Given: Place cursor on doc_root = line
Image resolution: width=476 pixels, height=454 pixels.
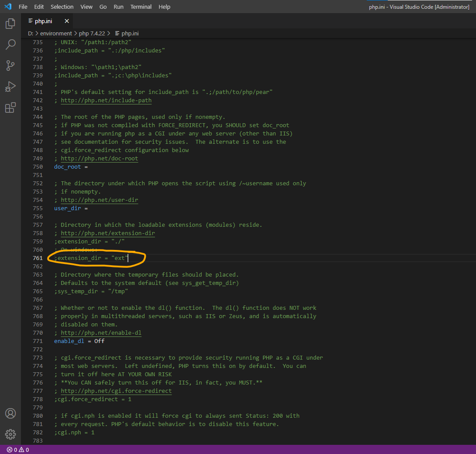Looking at the screenshot, I should pyautogui.click(x=71, y=167).
